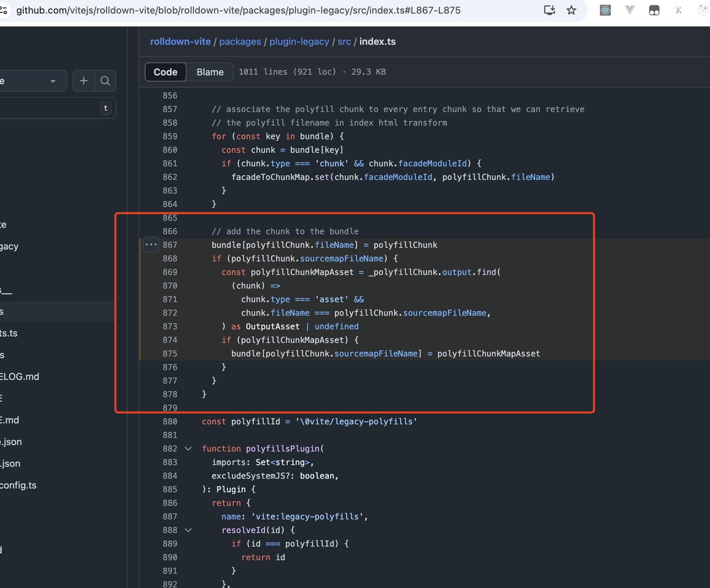Open the Tampermonkey extension icon
This screenshot has width=710, height=588.
click(x=654, y=10)
